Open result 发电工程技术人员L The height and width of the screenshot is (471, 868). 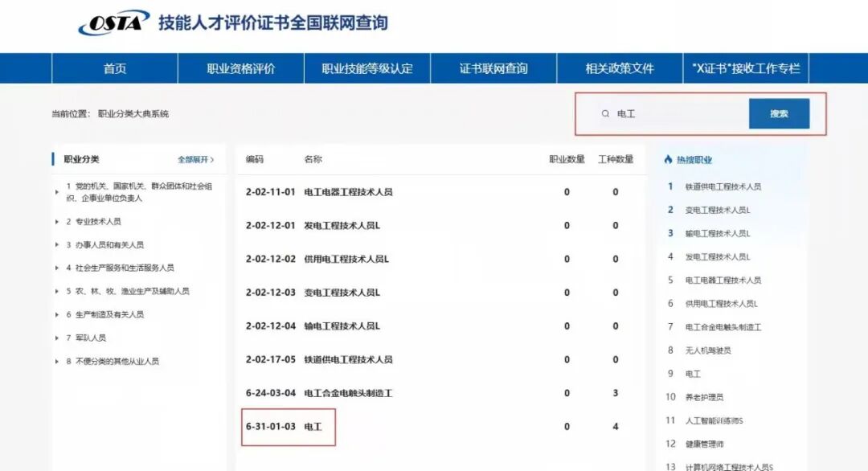pos(342,226)
